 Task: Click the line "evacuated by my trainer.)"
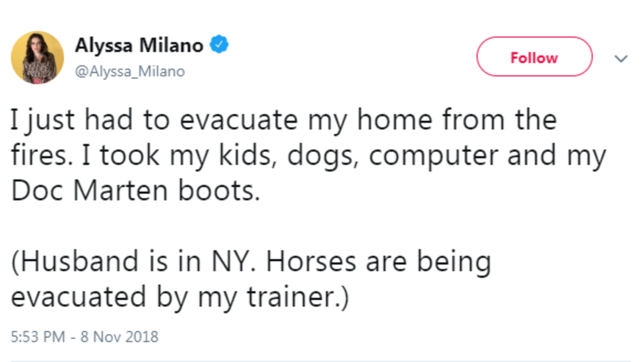tap(180, 298)
